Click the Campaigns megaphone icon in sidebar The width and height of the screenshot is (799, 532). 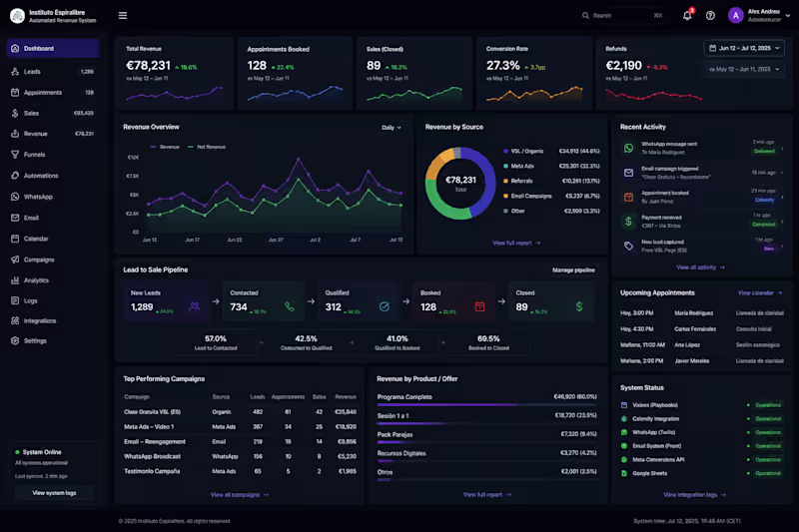pyautogui.click(x=15, y=260)
